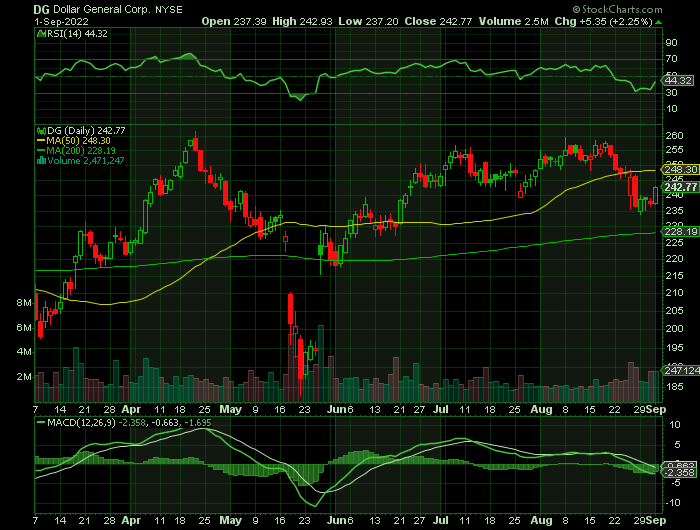Screen dimensions: 700x530
Task: Click the Low 237.20 value
Action: tap(368, 21)
